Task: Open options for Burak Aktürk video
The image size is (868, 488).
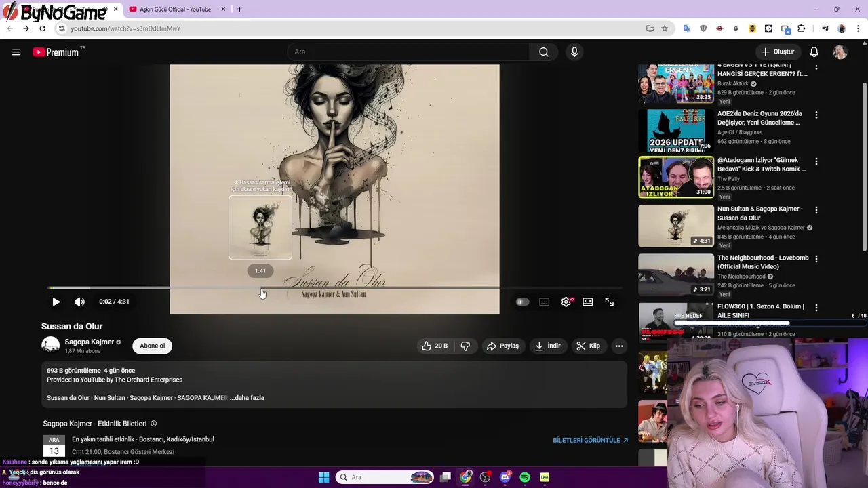Action: click(816, 67)
